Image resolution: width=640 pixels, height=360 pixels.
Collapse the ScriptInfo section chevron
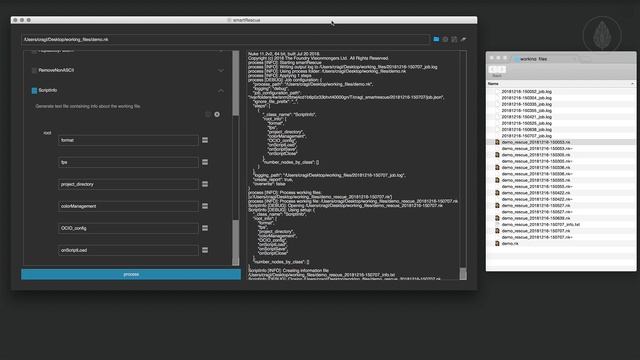coord(221,90)
